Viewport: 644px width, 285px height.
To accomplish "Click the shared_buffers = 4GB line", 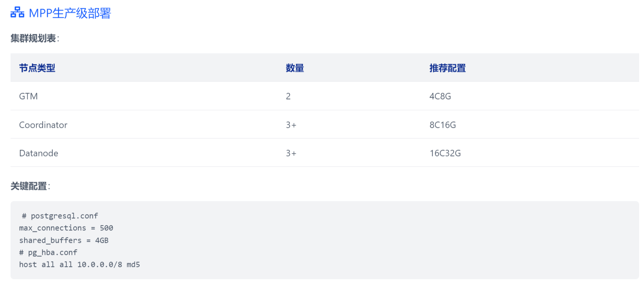I will (x=64, y=241).
